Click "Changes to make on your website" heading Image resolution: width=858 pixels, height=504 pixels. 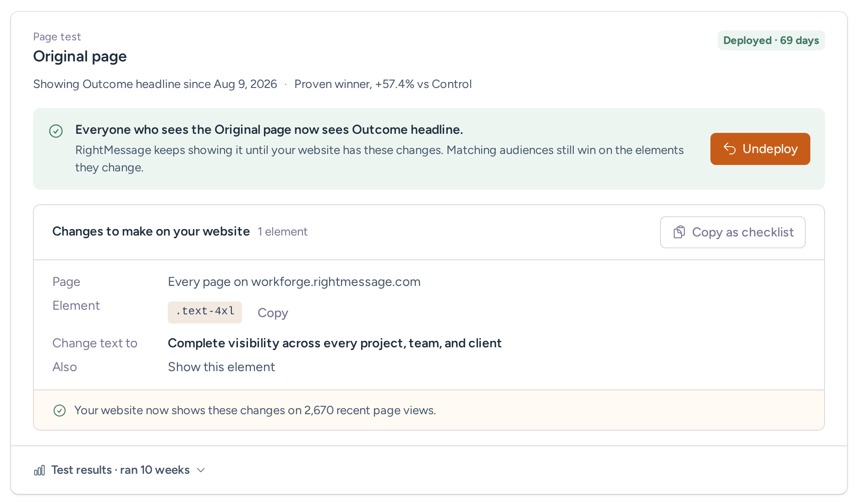tap(151, 232)
